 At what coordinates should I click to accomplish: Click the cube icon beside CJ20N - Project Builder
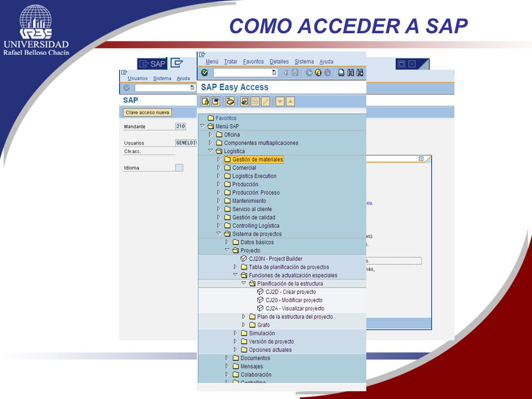pyautogui.click(x=244, y=259)
